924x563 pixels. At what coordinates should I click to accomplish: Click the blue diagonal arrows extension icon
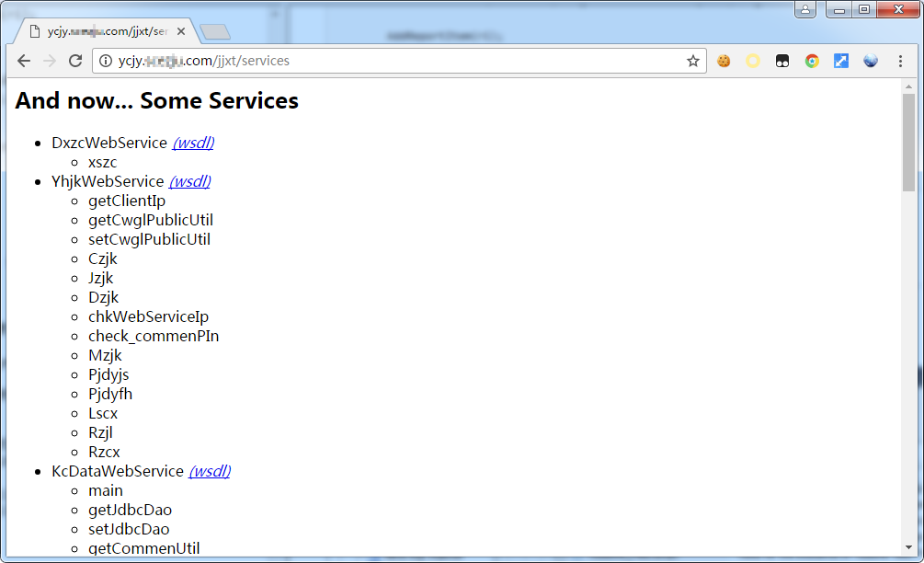841,61
